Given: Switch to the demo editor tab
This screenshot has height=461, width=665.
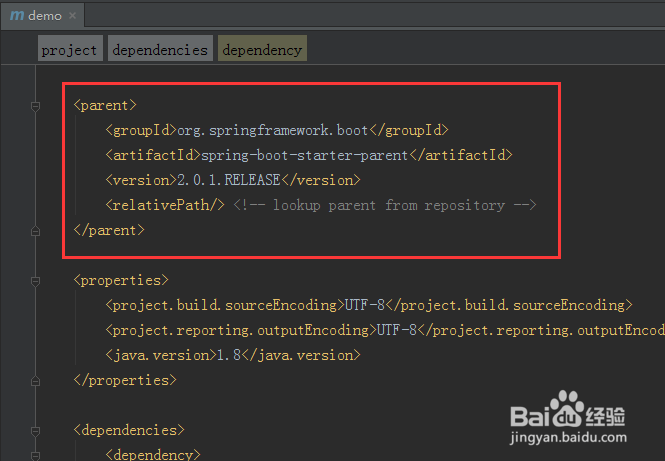Looking at the screenshot, I should coord(42,16).
